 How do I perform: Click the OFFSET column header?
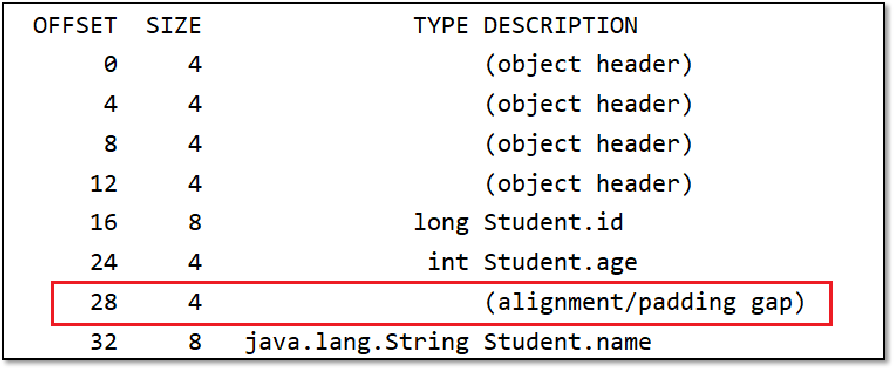click(x=75, y=26)
